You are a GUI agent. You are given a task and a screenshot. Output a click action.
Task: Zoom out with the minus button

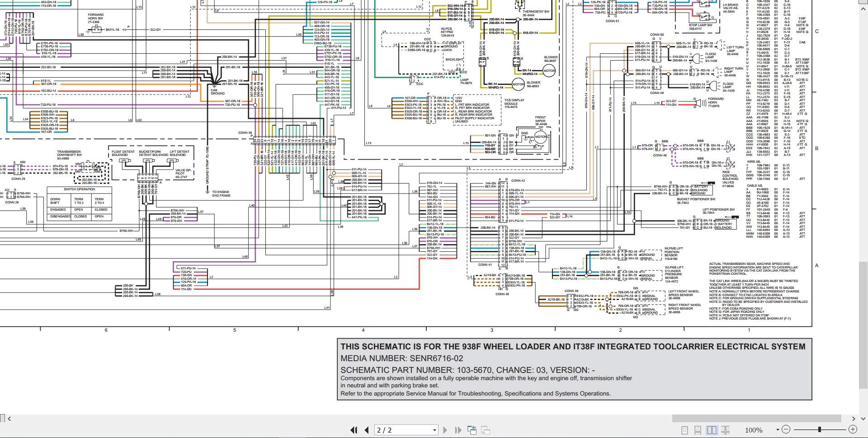[786, 429]
